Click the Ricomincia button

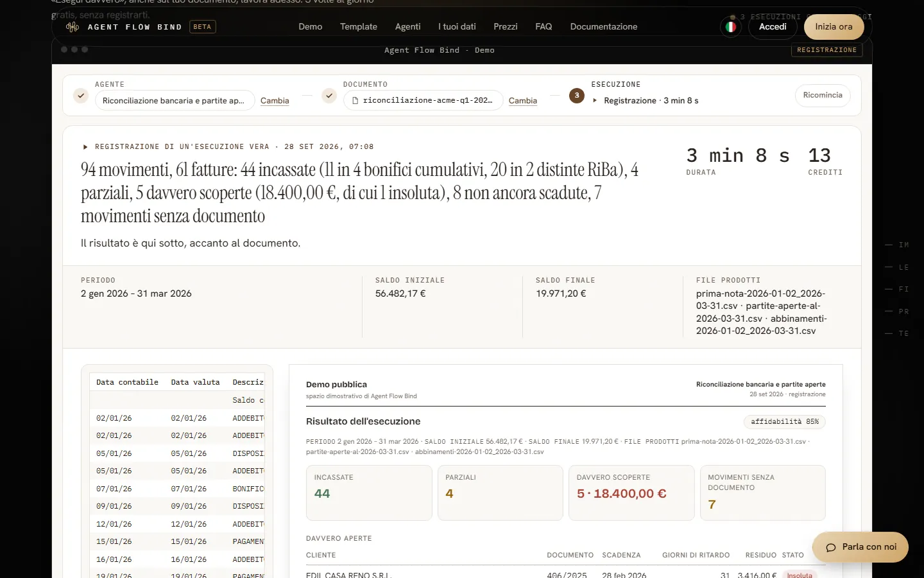[823, 95]
